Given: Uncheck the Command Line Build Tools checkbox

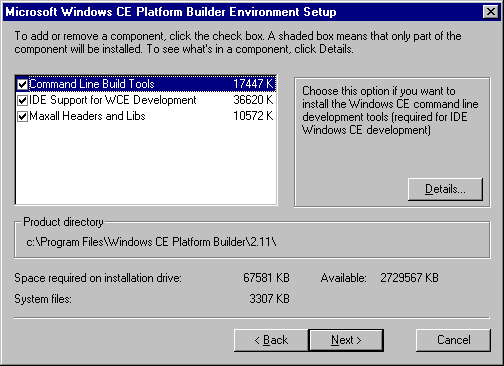Looking at the screenshot, I should point(22,84).
